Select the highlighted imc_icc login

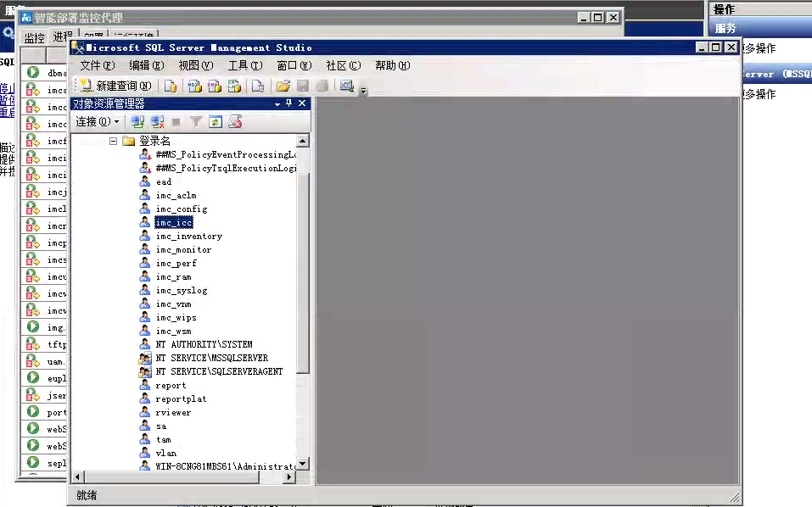tap(174, 222)
